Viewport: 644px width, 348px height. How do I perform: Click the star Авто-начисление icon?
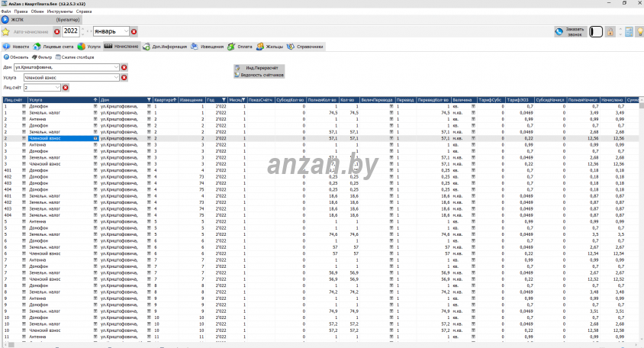(6, 31)
